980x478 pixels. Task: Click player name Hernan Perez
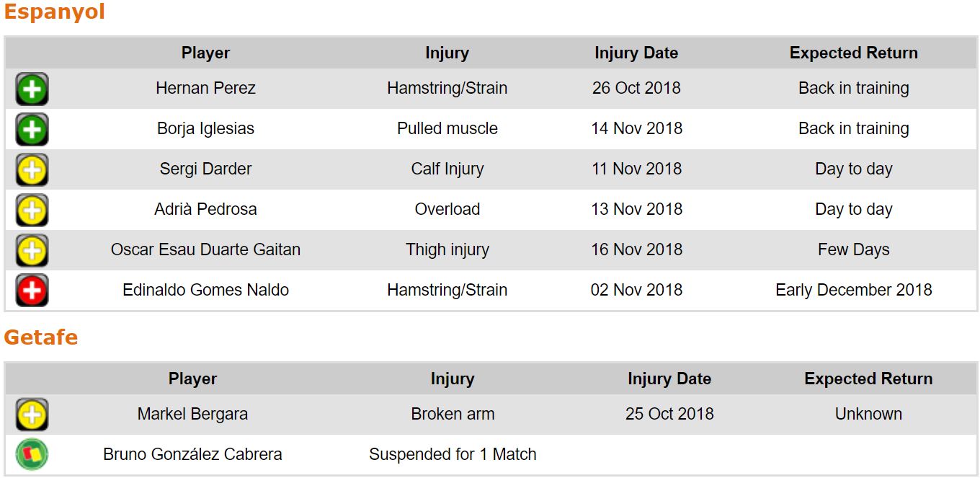point(205,88)
